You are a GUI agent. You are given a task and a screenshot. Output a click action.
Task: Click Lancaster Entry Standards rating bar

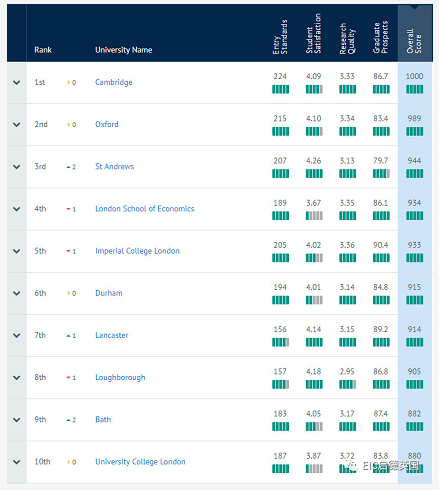(280, 342)
